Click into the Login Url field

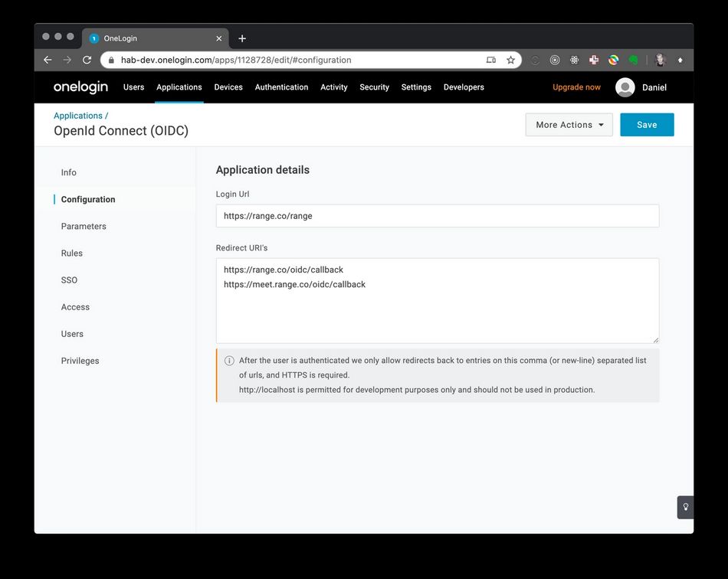(438, 216)
